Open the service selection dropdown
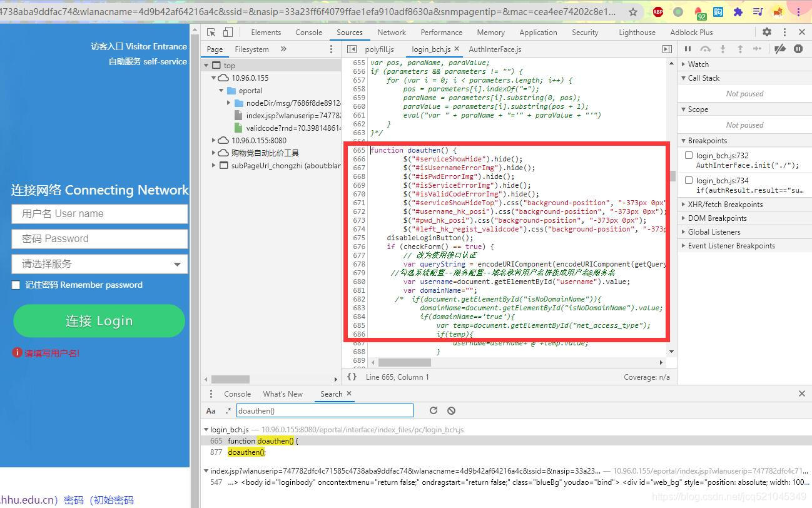Image resolution: width=812 pixels, height=508 pixels. coord(99,264)
